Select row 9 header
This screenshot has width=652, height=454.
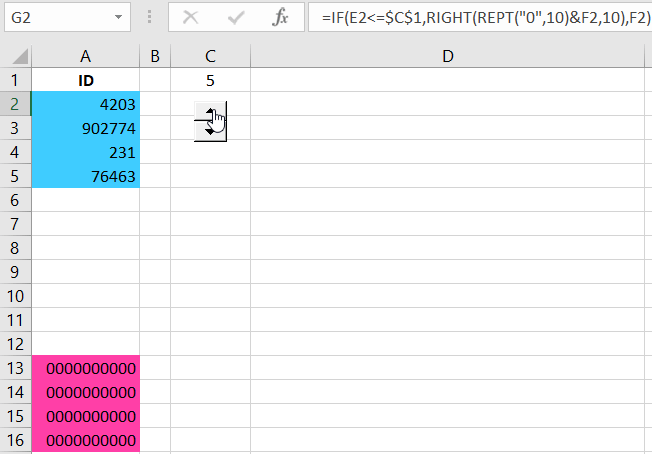pos(15,272)
